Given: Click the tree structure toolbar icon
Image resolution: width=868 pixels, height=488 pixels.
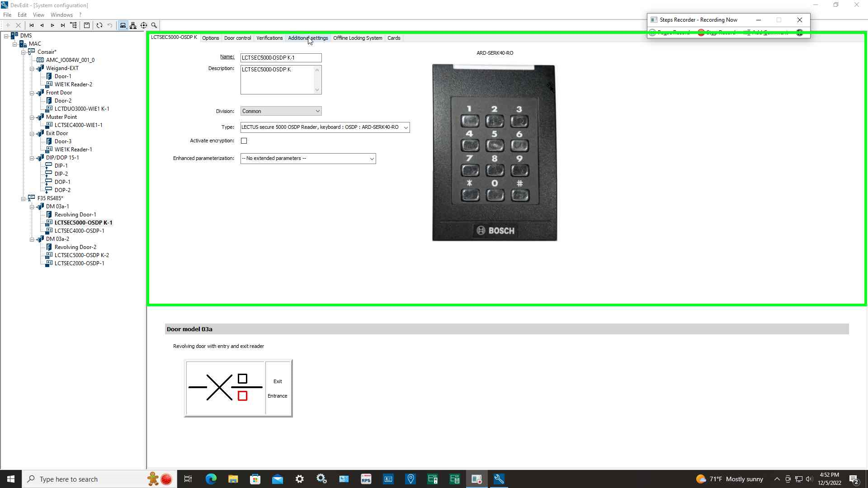Looking at the screenshot, I should click(x=74, y=25).
